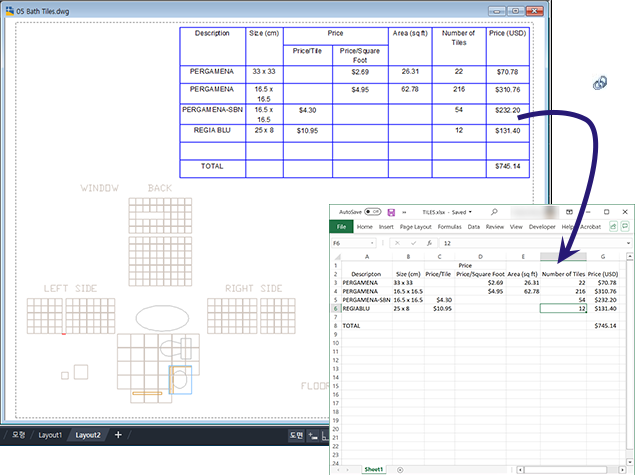Click the Share icon in Excel

tap(613, 226)
